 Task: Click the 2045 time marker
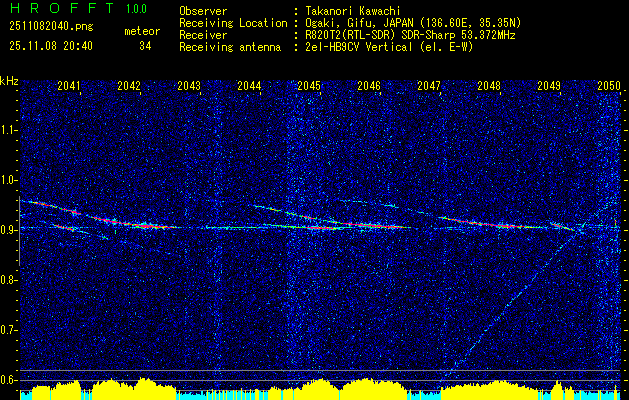tap(309, 87)
